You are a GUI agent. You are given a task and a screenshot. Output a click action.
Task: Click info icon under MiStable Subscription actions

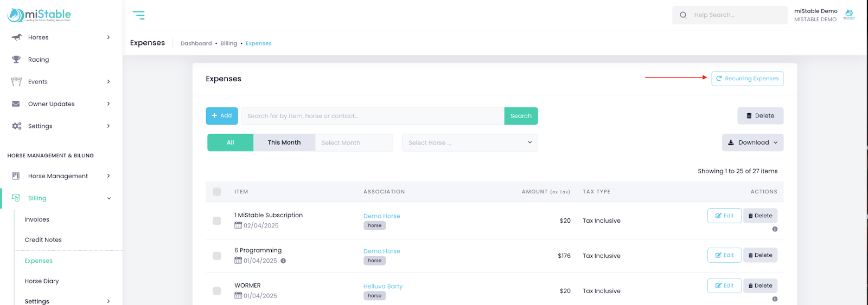tap(775, 229)
